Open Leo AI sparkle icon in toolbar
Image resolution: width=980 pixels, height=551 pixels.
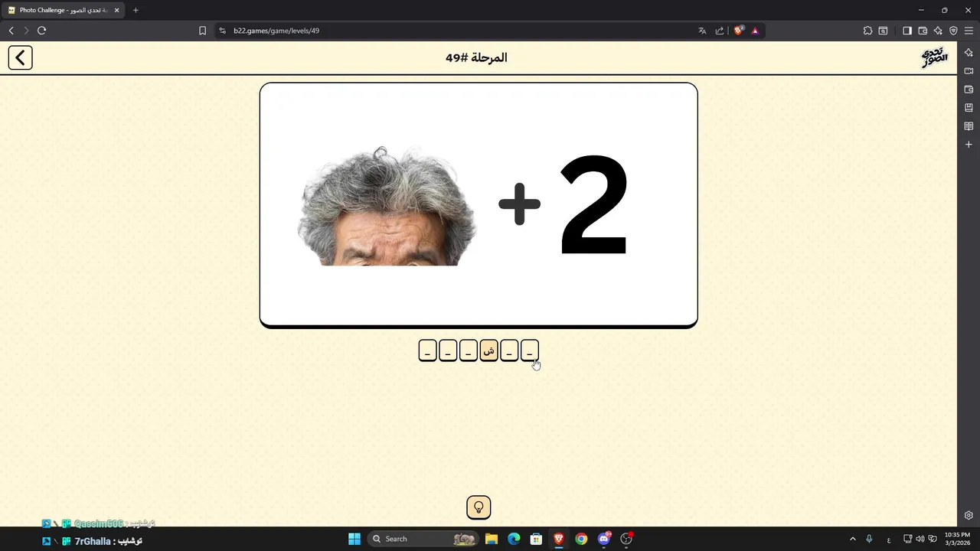click(x=938, y=31)
